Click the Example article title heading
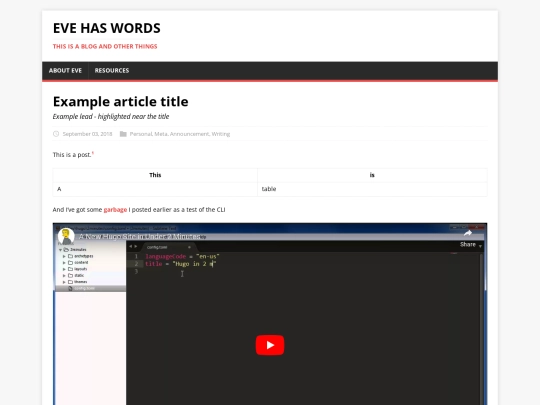 121,102
